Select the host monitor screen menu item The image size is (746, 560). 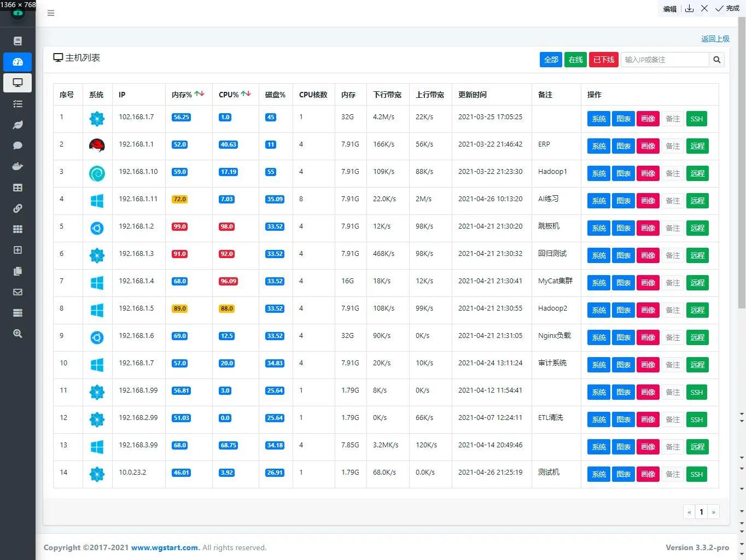pyautogui.click(x=18, y=83)
